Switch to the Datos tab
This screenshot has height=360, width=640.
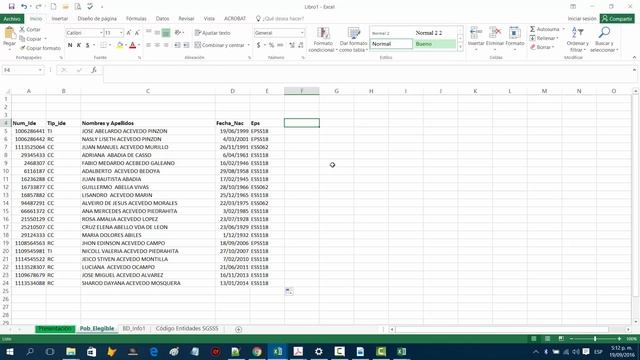point(162,19)
